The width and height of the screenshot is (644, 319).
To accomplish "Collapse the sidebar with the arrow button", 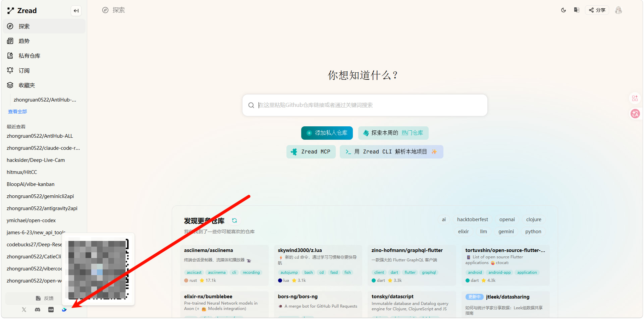I will point(76,11).
